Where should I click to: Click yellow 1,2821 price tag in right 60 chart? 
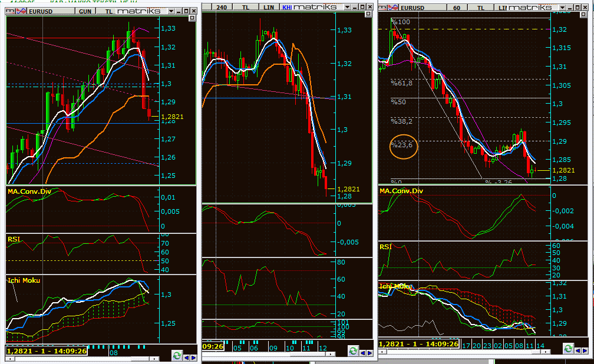(564, 170)
